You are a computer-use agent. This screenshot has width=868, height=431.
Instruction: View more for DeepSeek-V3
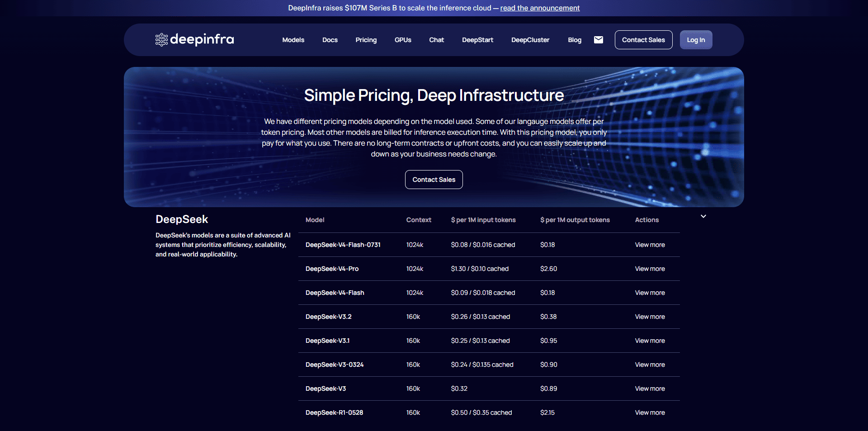tap(650, 388)
